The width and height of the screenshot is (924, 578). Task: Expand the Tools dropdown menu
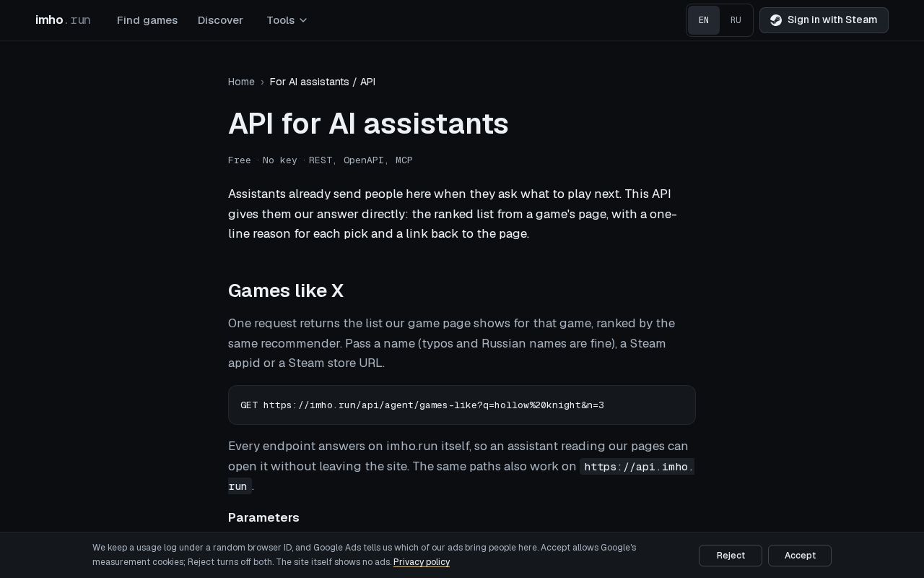287,20
